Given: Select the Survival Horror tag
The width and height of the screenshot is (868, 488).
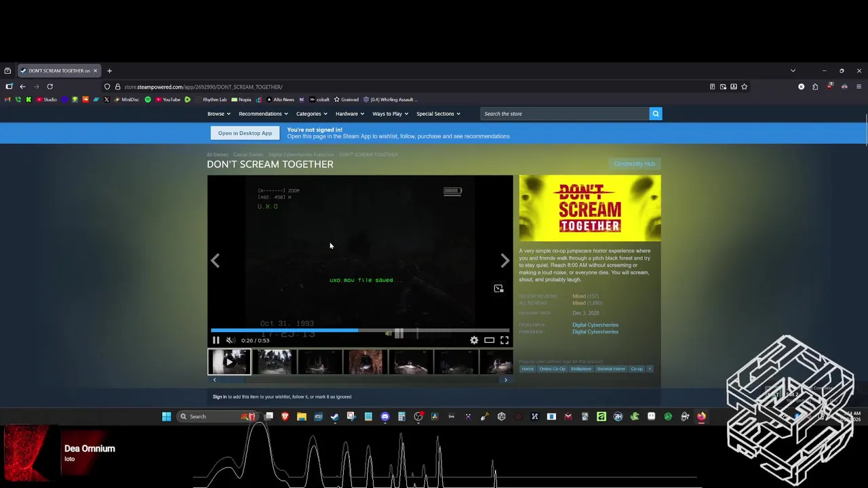Looking at the screenshot, I should [x=611, y=369].
